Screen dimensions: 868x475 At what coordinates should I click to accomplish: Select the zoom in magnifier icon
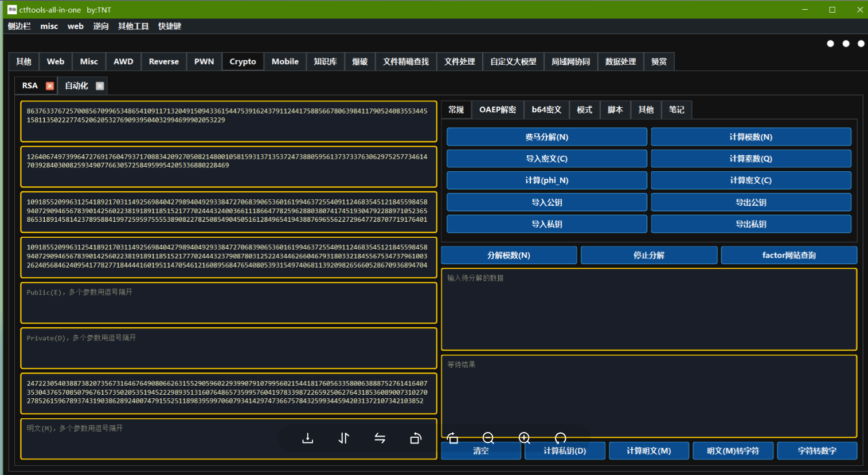[x=525, y=438]
